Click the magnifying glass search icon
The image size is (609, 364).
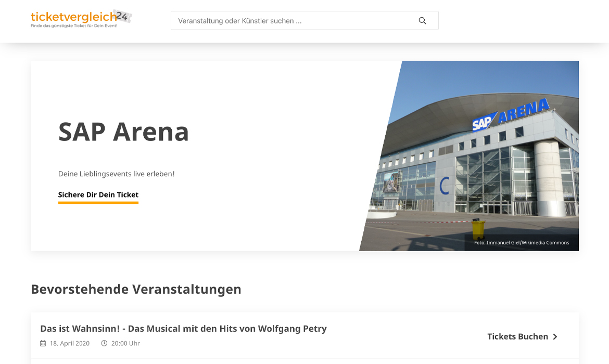[422, 21]
